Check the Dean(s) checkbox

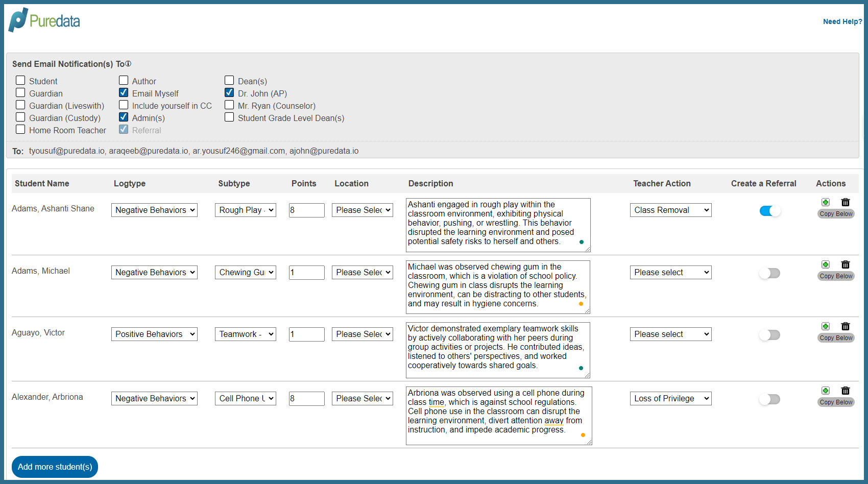[x=229, y=80]
